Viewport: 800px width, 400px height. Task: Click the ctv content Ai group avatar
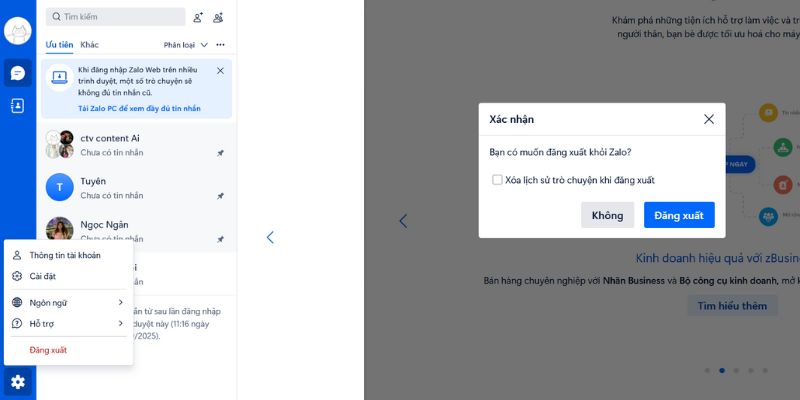[x=60, y=144]
